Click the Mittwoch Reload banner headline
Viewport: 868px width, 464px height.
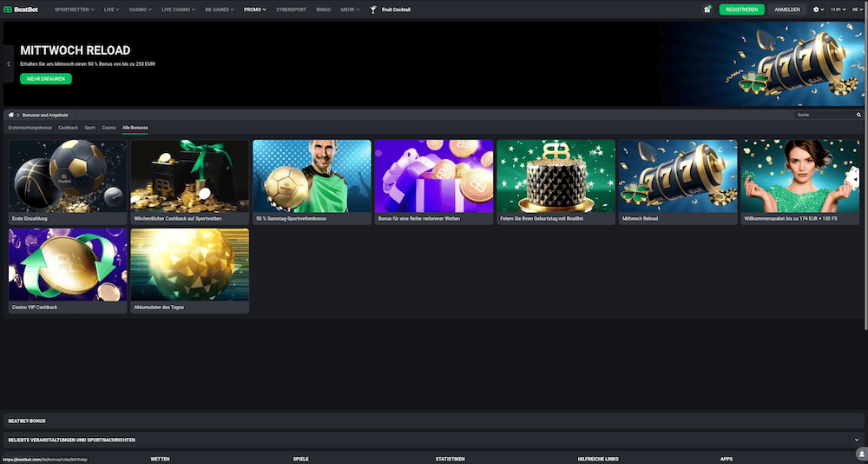pyautogui.click(x=76, y=50)
